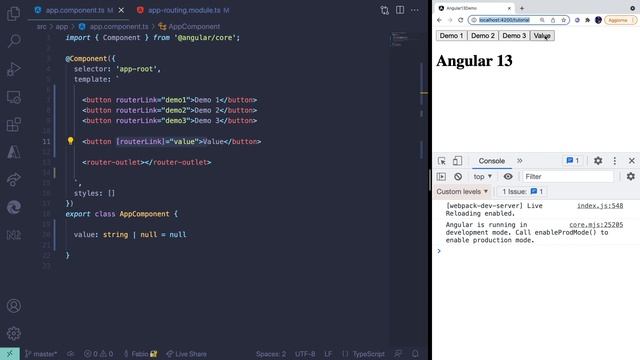Open DevTools settings gear
Viewport: 640px width, 360px height.
click(598, 161)
